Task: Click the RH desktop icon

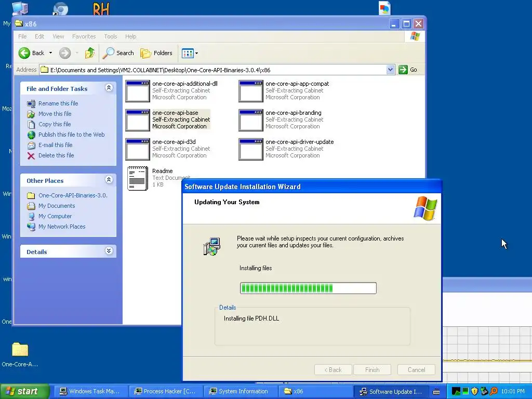Action: click(x=101, y=8)
